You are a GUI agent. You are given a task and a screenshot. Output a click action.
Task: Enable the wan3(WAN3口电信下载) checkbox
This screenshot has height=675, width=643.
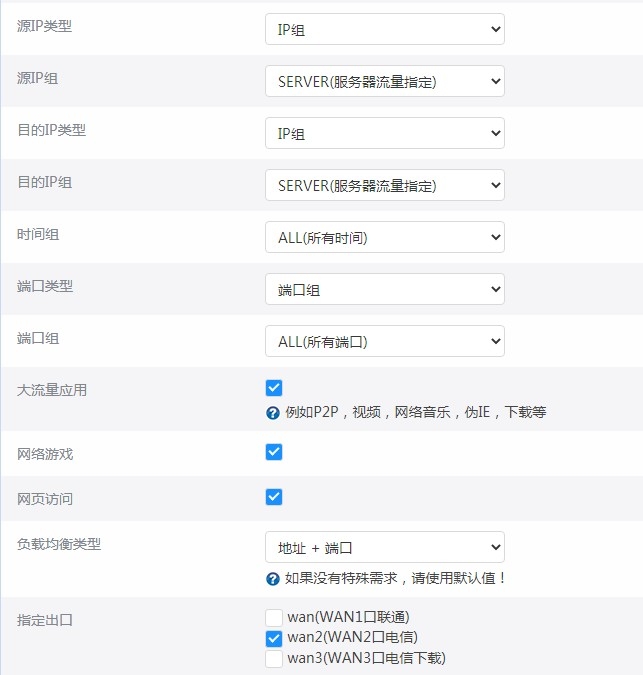[274, 658]
